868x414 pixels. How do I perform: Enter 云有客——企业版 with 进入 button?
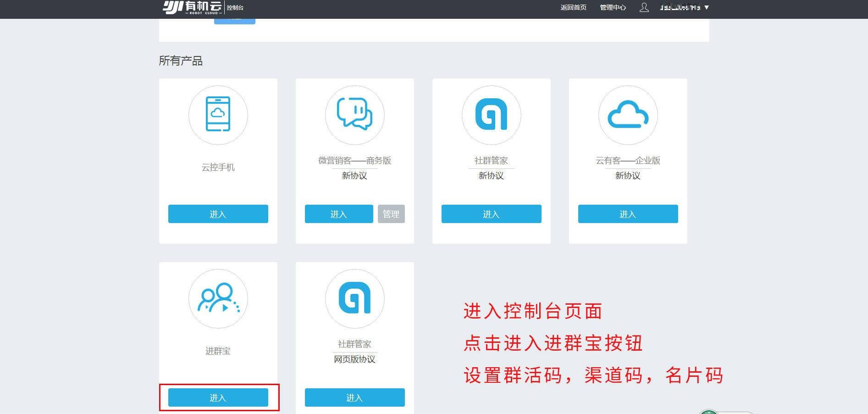click(628, 214)
